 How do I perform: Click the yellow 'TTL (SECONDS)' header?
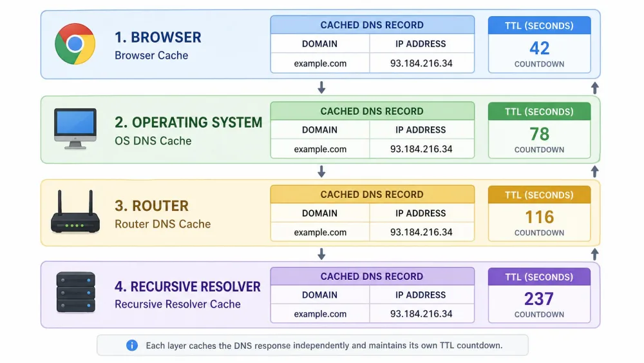(539, 195)
